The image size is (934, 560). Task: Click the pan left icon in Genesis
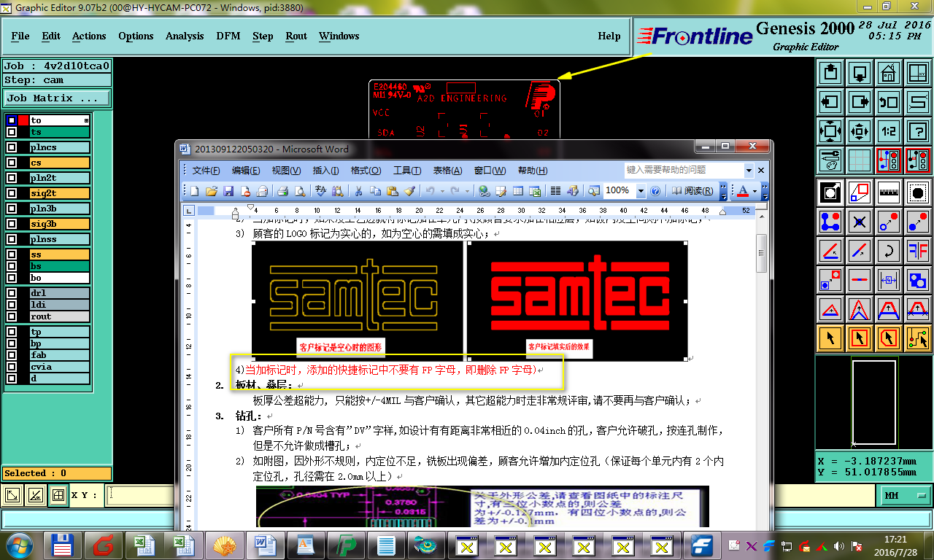(x=830, y=101)
